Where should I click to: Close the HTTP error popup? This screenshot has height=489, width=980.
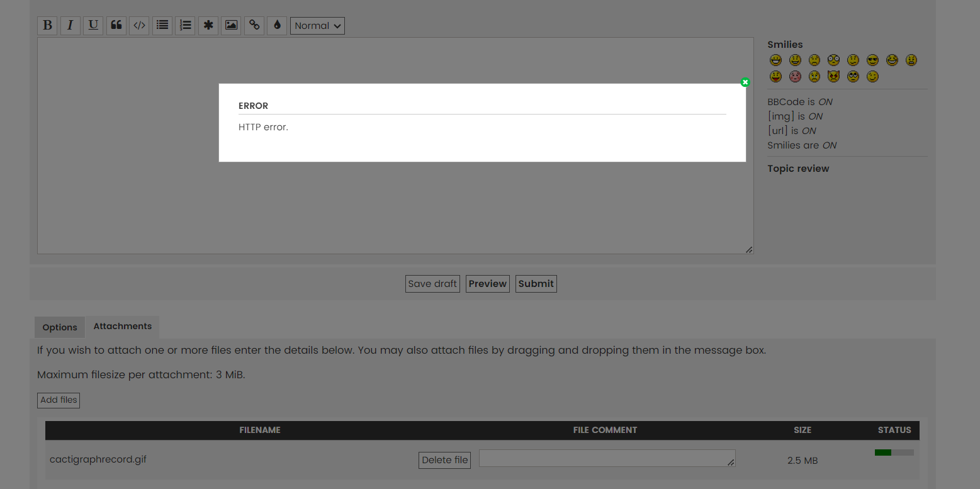click(x=745, y=82)
